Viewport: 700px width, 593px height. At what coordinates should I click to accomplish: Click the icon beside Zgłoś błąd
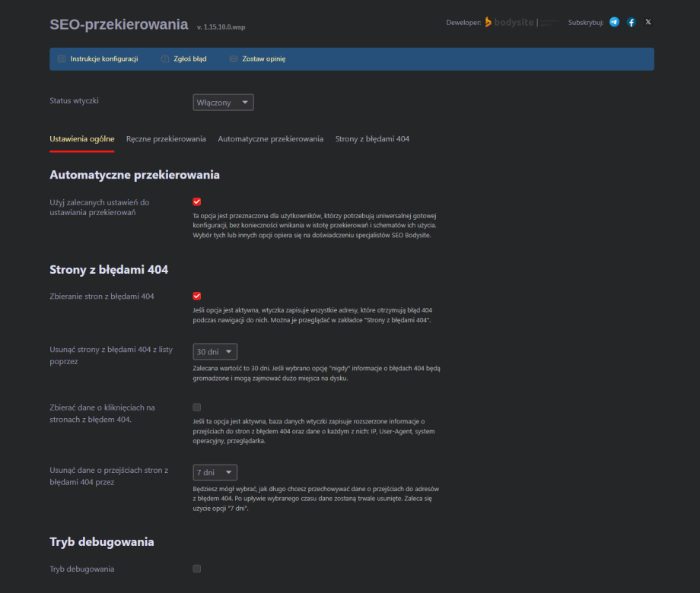coord(164,59)
